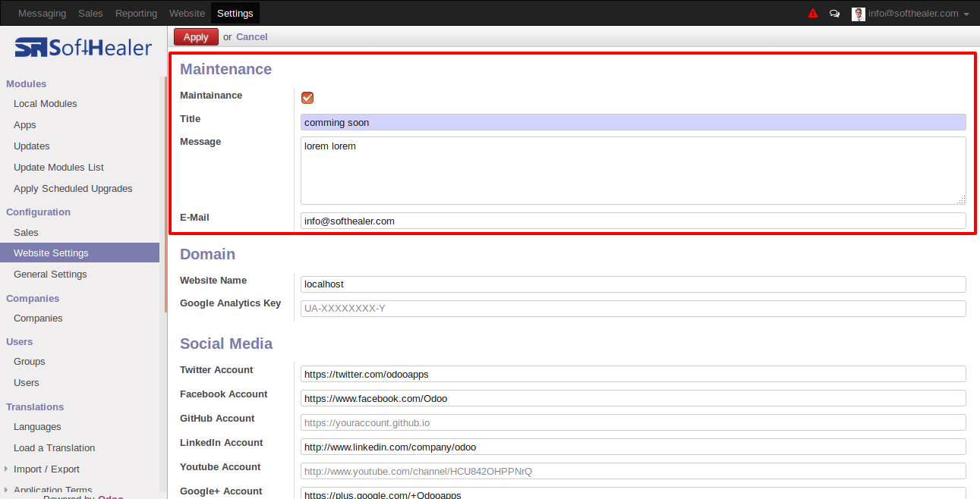Screen dimensions: 980x499
Task: Click the Odoo link in footer
Action: (x=111, y=497)
